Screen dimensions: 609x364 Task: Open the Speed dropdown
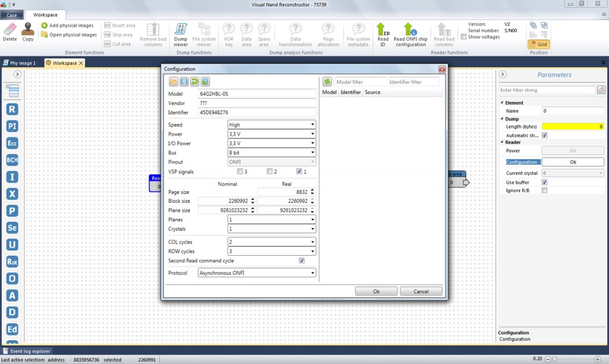[271, 125]
